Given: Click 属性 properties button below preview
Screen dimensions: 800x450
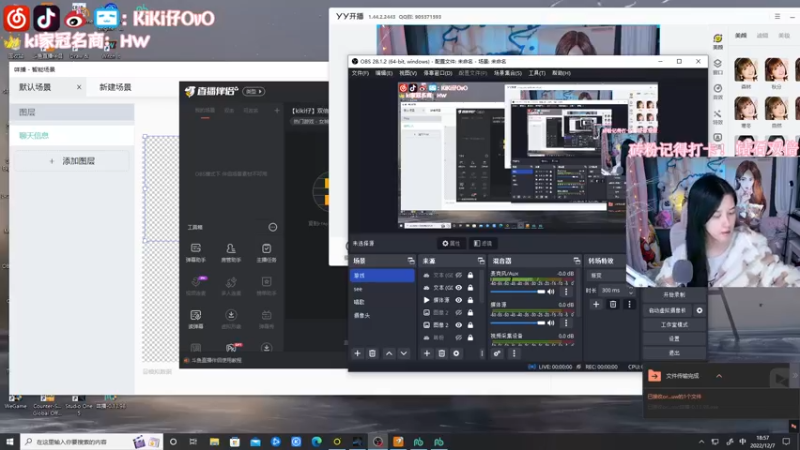Looking at the screenshot, I should (x=451, y=243).
